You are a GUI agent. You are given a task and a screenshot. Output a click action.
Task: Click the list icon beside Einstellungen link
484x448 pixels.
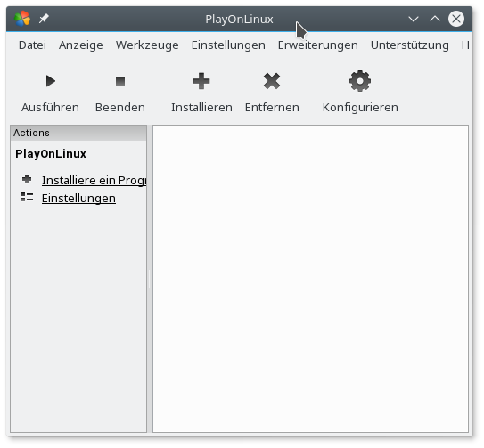27,197
